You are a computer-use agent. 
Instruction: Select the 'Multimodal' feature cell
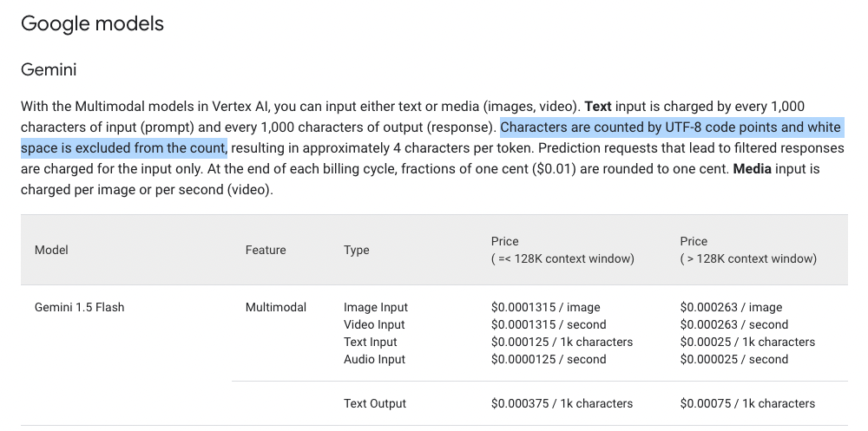[x=276, y=307]
